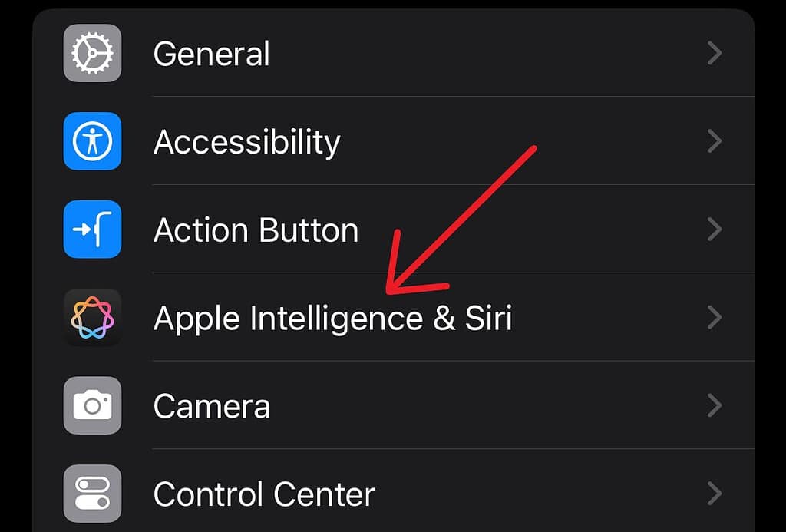The image size is (786, 532).
Task: Open Apple Intelligence & Siri text label
Action: point(332,318)
